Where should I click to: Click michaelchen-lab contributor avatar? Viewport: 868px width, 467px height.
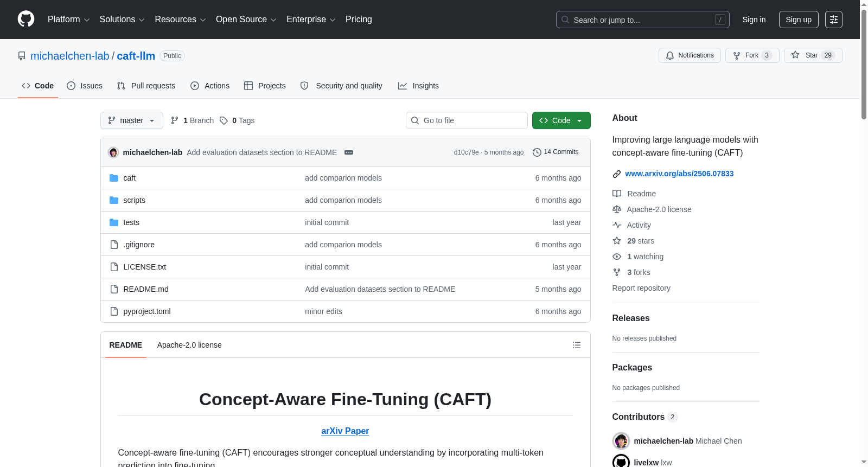[621, 441]
